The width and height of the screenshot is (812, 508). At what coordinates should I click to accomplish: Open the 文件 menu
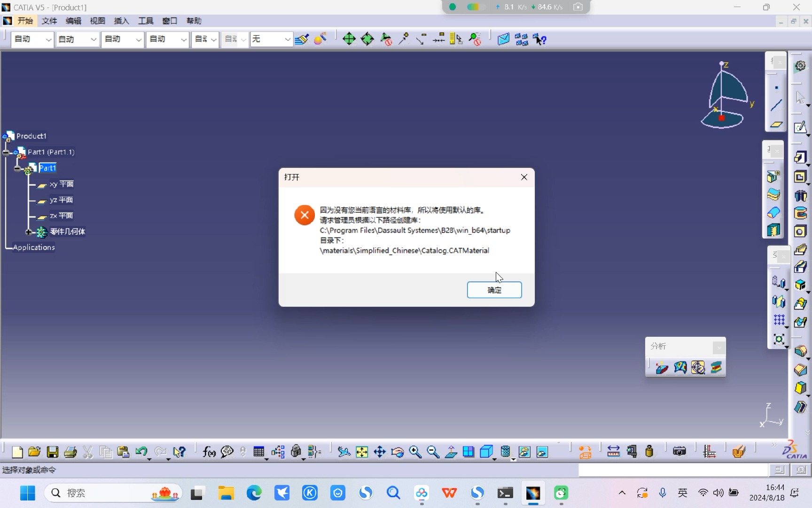[x=49, y=21]
